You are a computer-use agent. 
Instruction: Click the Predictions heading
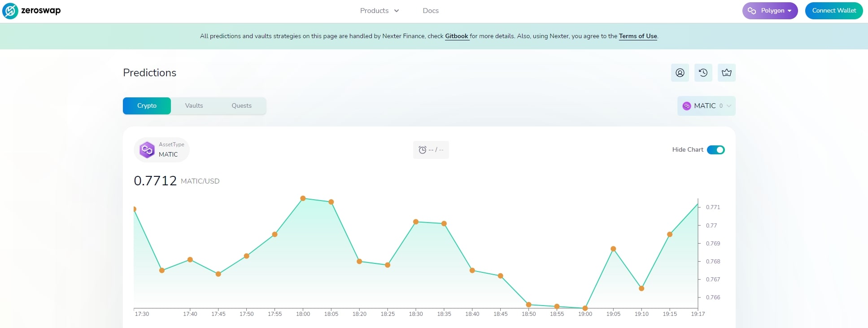(150, 73)
